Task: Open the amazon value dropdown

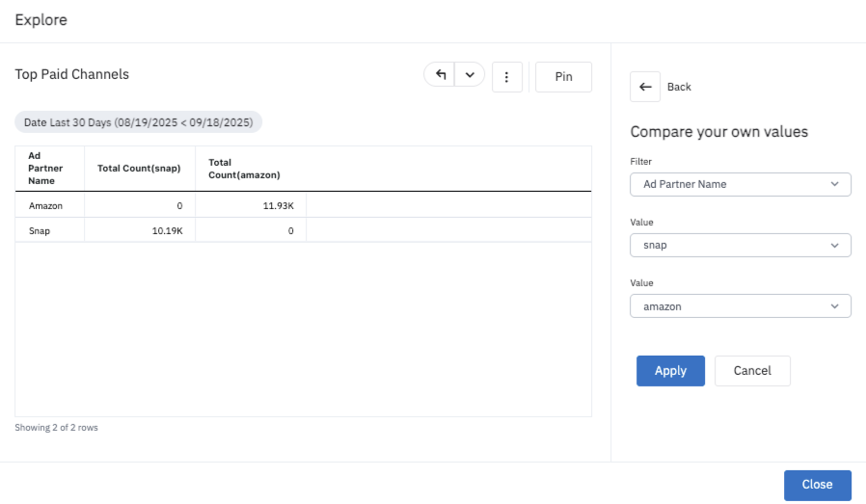Action: pyautogui.click(x=740, y=305)
